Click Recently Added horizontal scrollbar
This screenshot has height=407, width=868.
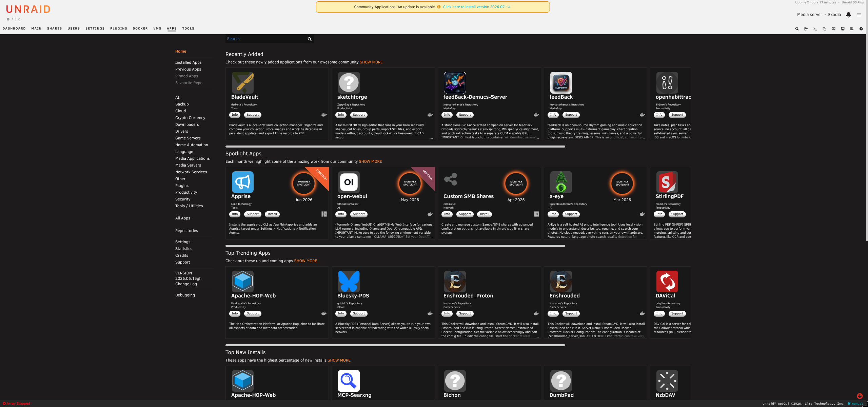(x=395, y=147)
